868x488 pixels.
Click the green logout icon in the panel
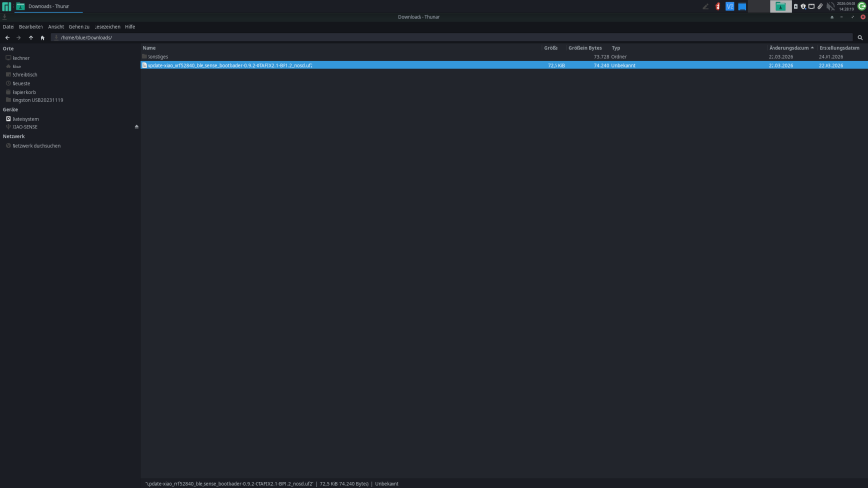[x=861, y=6]
